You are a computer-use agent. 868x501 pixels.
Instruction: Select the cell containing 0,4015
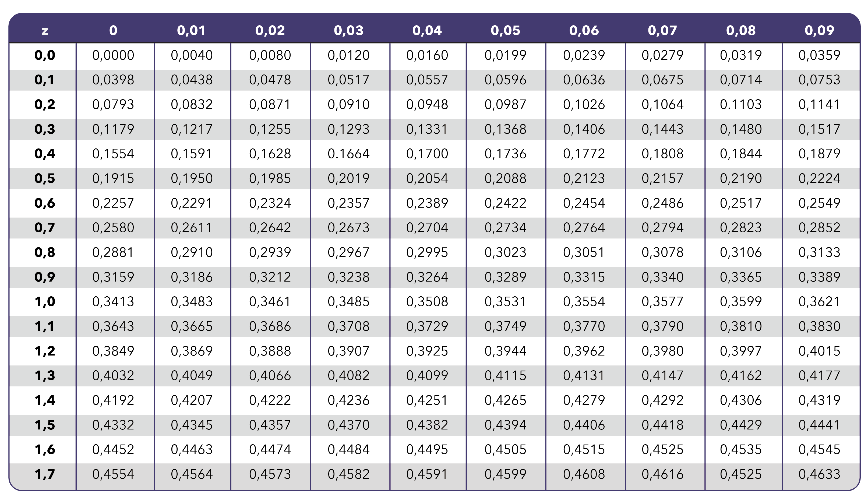click(x=819, y=351)
